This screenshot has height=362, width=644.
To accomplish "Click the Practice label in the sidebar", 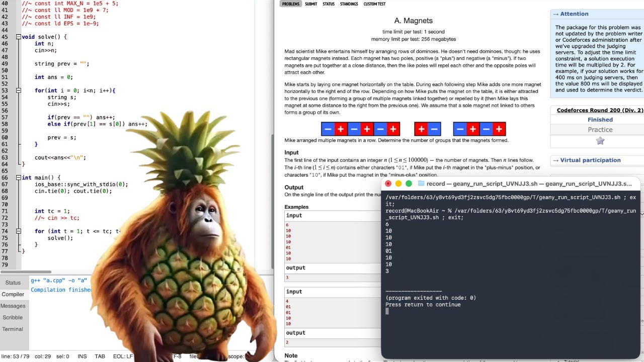I will 600,130.
